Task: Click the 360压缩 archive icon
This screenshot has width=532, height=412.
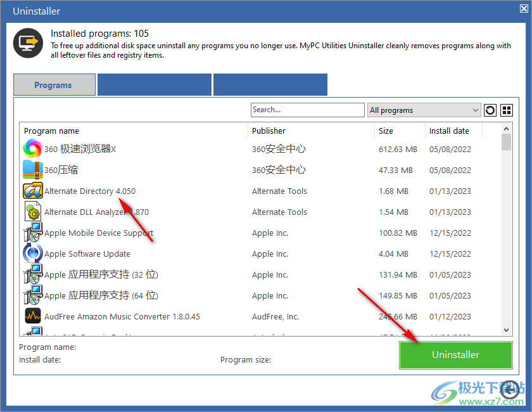Action: coord(32,169)
